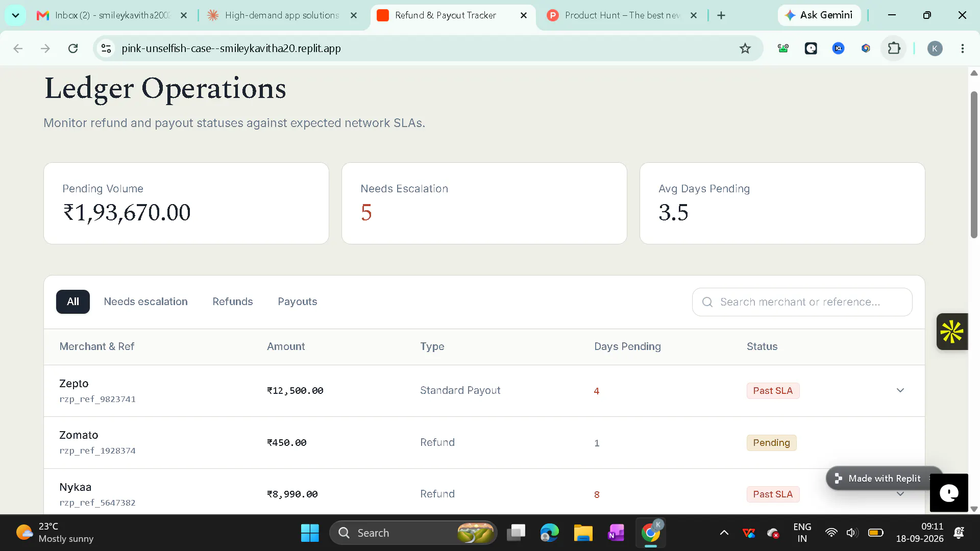Click scrollbar down arrow

pyautogui.click(x=974, y=509)
